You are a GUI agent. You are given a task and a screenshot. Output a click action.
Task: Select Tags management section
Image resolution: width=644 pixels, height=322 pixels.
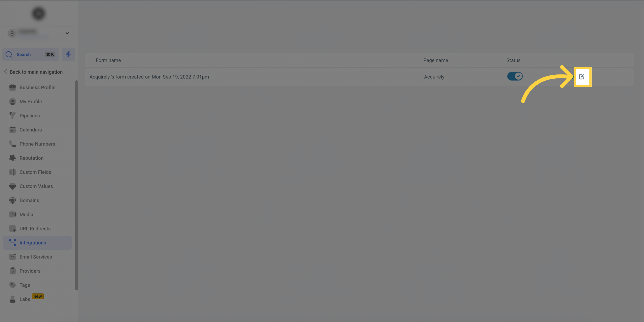pos(25,285)
